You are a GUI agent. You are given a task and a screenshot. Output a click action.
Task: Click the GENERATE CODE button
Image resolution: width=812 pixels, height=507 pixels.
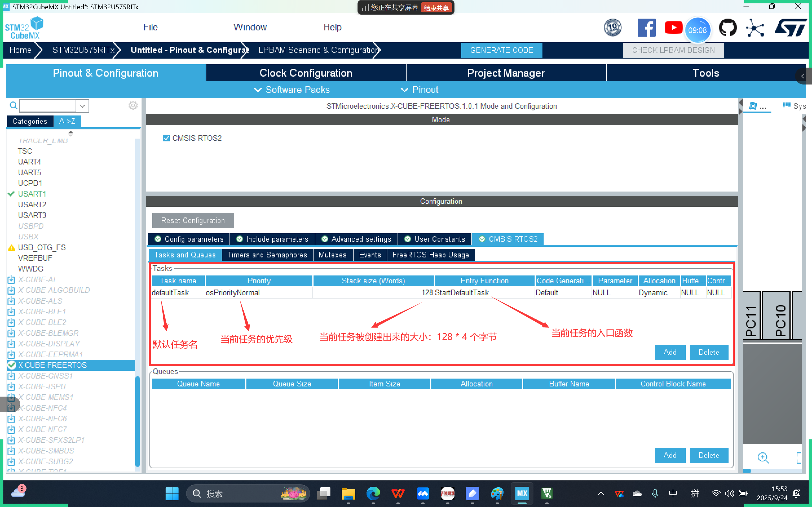(501, 50)
